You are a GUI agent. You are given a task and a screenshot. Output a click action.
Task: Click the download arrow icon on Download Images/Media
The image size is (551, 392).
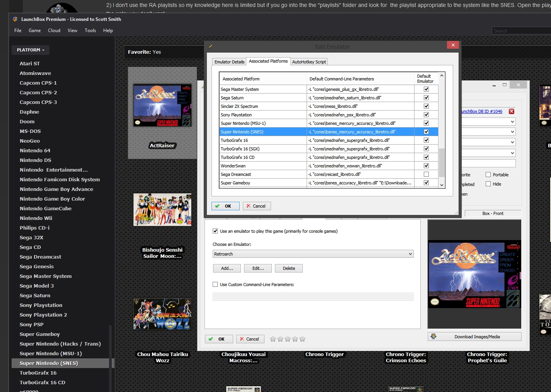tap(433, 336)
